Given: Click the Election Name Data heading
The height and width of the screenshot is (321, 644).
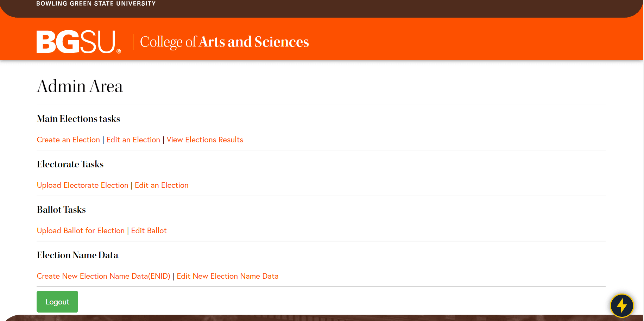Looking at the screenshot, I should (x=77, y=255).
